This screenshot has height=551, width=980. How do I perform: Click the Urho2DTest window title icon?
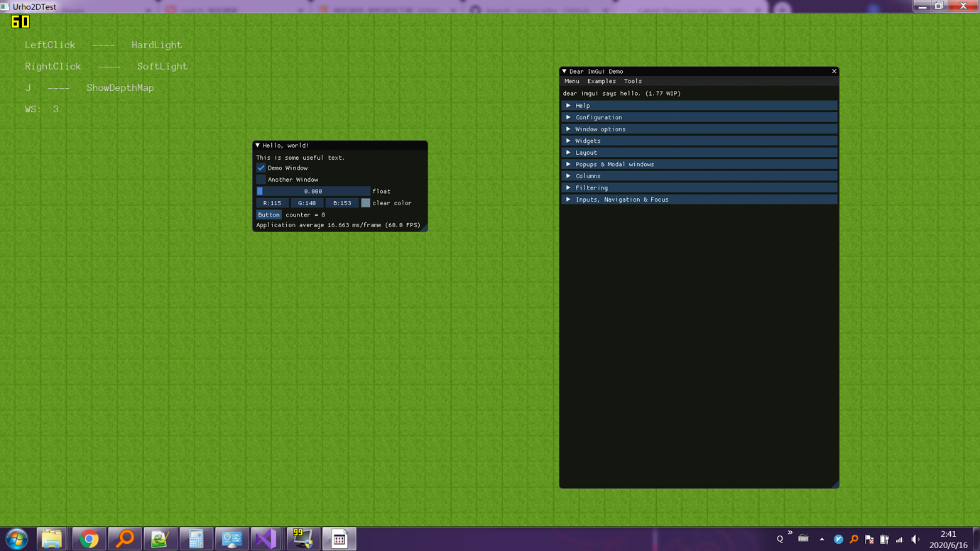coord(5,6)
